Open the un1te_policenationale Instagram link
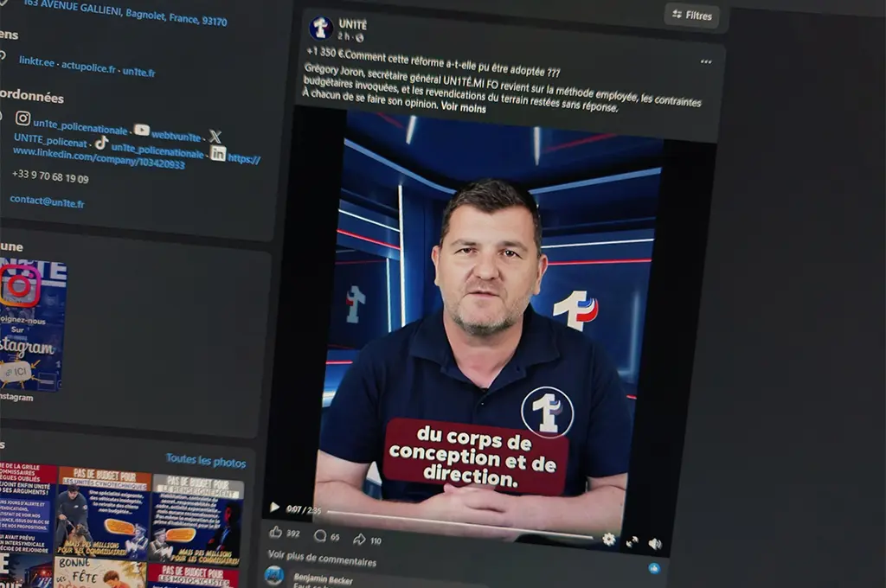The height and width of the screenshot is (588, 886). (x=80, y=126)
